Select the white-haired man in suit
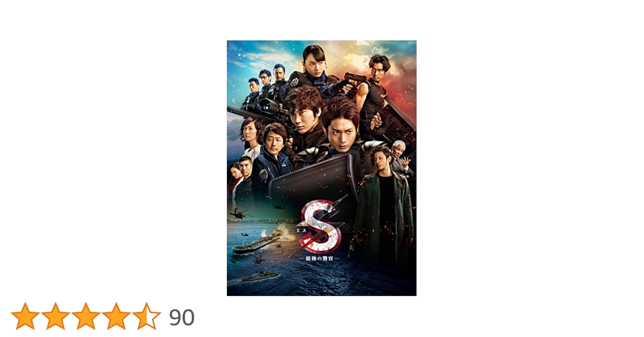The image size is (644, 337). pos(402,158)
